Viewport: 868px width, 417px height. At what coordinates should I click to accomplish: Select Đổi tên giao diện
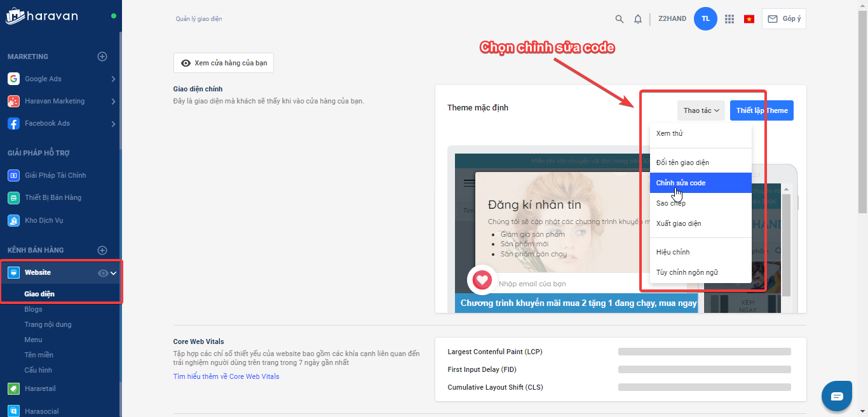click(x=701, y=162)
